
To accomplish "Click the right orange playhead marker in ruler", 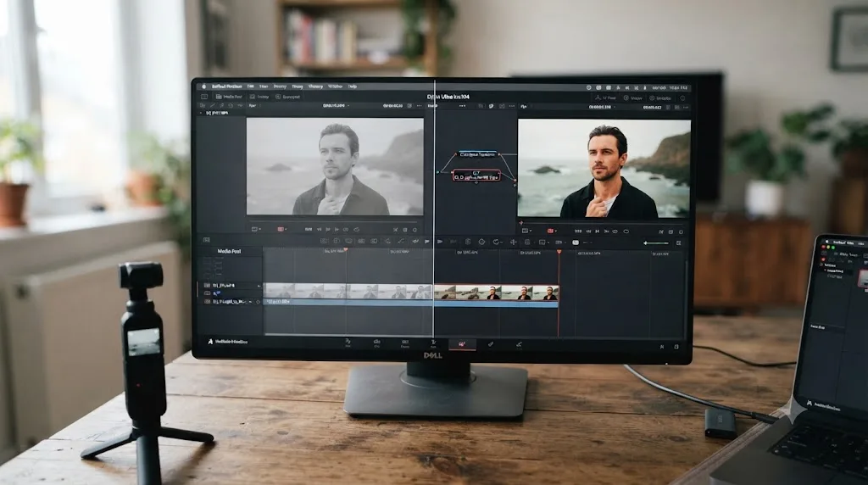I will [559, 251].
